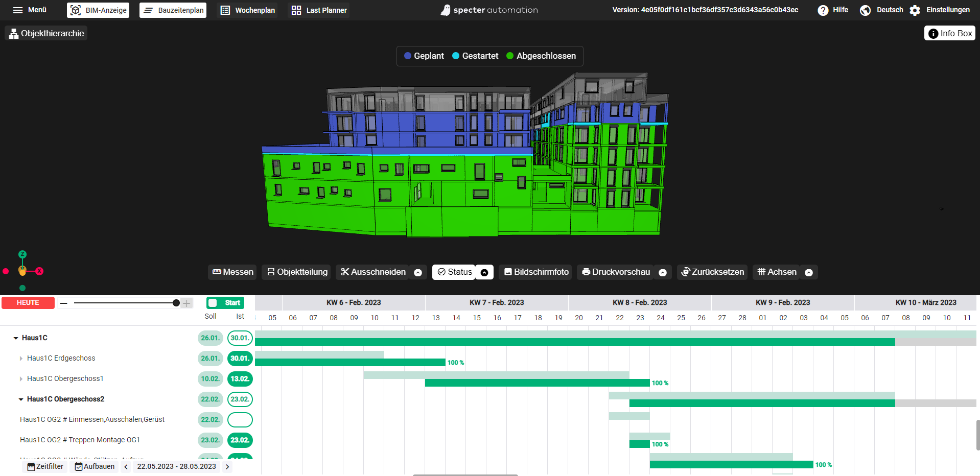Open the Info Box panel

click(x=949, y=33)
